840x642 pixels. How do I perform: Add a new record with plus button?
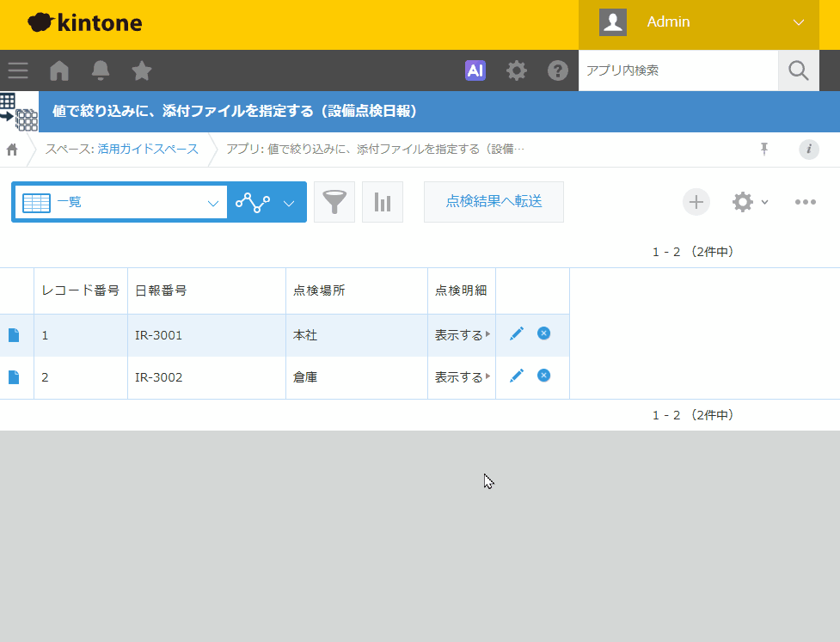pyautogui.click(x=696, y=202)
